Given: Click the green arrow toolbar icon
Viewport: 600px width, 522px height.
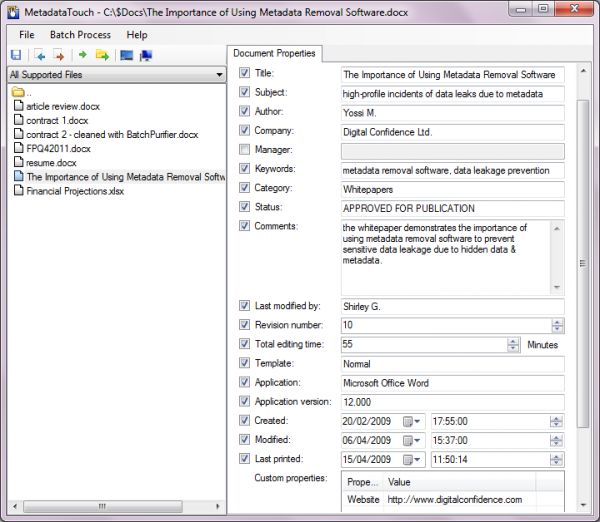Looking at the screenshot, I should pyautogui.click(x=82, y=55).
